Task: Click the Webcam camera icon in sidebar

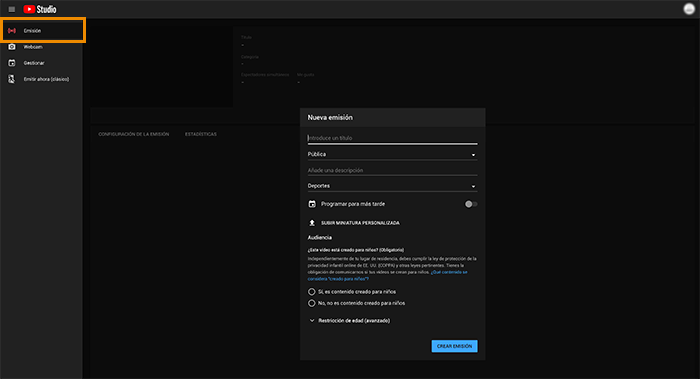Action: click(12, 47)
